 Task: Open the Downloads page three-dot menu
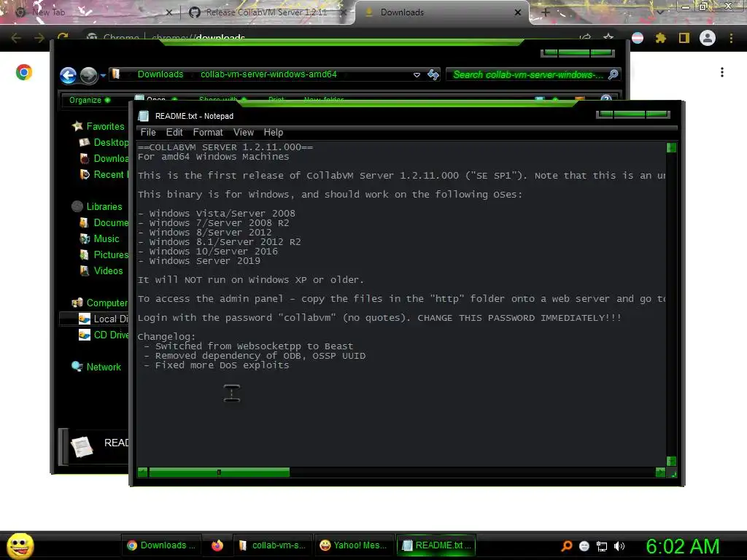722,72
